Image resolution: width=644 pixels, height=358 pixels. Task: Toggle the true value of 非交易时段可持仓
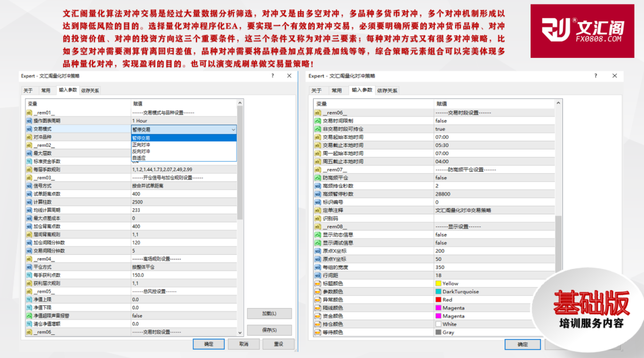[x=440, y=129]
